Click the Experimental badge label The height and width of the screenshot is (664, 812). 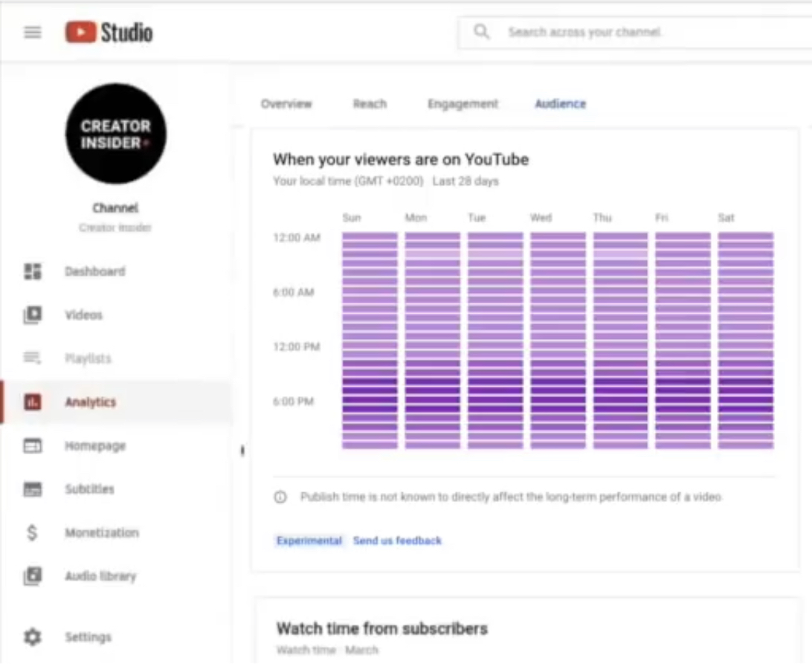click(x=309, y=541)
